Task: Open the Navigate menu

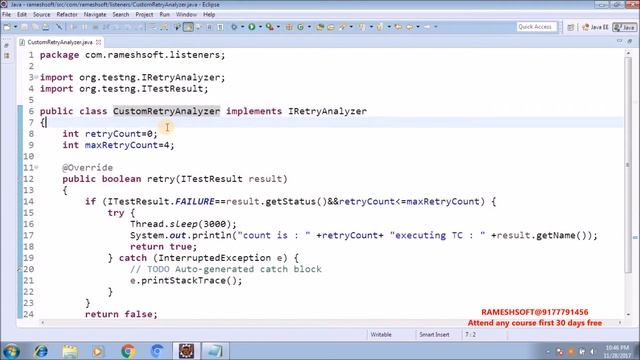Action: (95, 14)
